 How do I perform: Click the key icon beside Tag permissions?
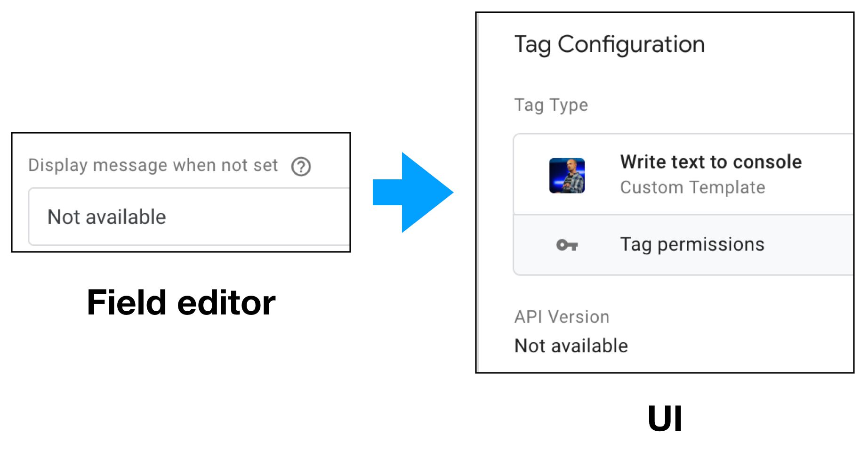click(567, 245)
